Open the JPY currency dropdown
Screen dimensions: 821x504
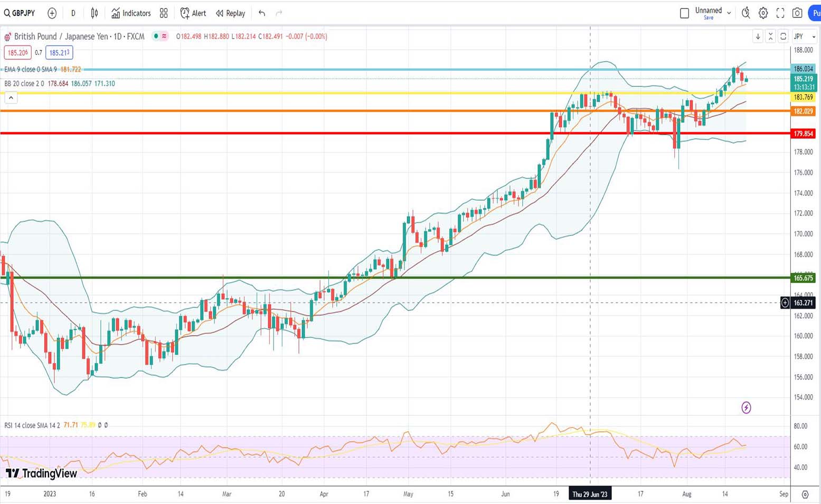tap(805, 36)
